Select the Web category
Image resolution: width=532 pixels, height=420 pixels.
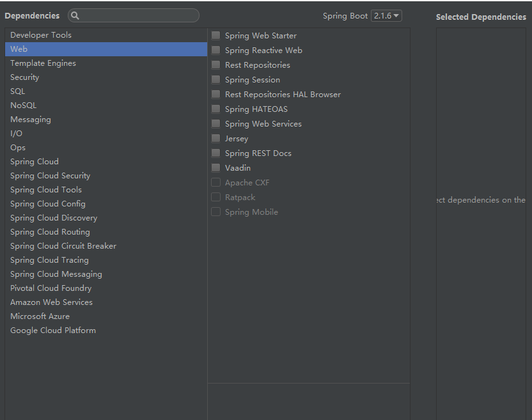[x=106, y=49]
